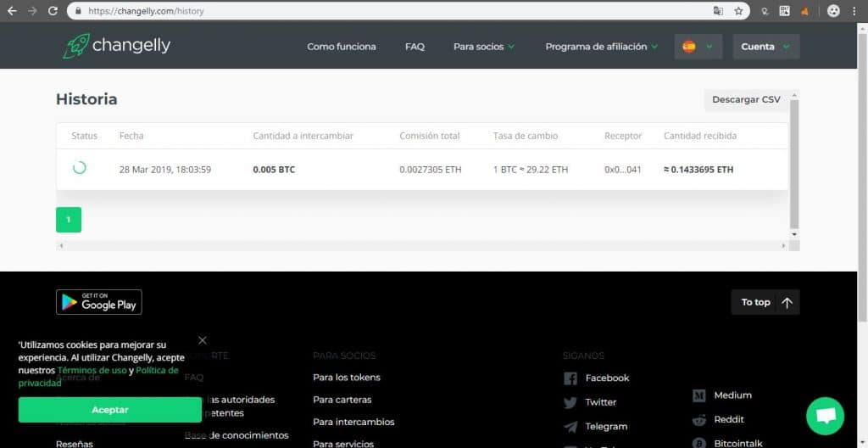The width and height of the screenshot is (868, 448).
Task: Click the horizontal scrollbar left arrow
Action: (x=61, y=245)
